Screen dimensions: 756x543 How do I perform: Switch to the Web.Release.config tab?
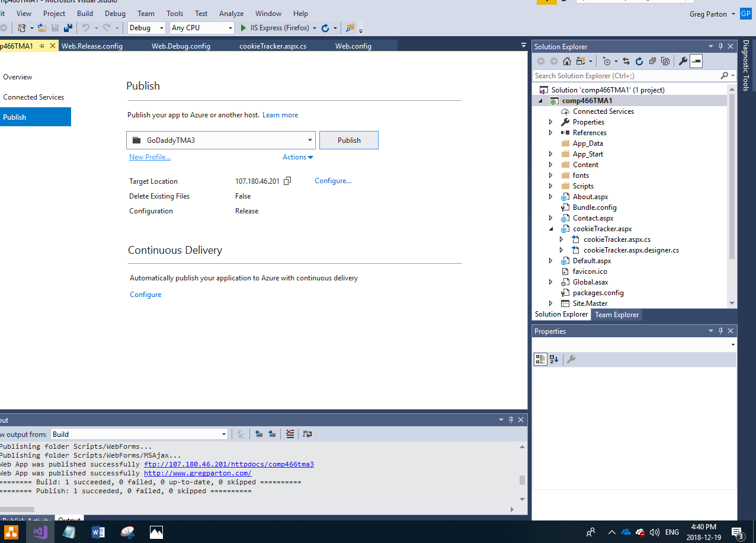[x=92, y=46]
